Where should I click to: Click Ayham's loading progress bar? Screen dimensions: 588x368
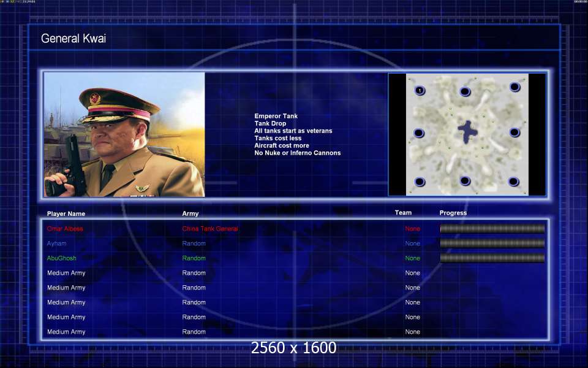coord(492,243)
